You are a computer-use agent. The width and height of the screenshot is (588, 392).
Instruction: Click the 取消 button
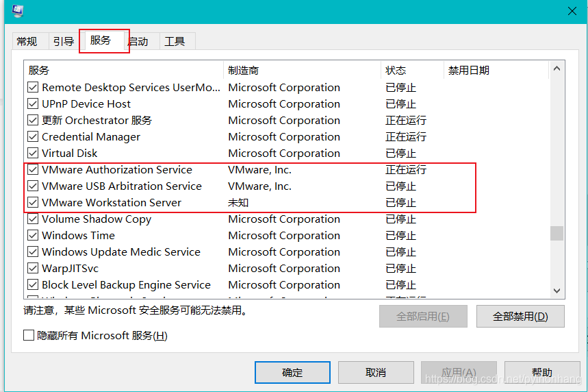[x=376, y=373]
